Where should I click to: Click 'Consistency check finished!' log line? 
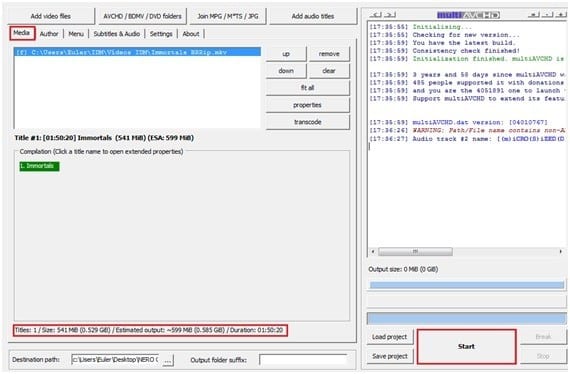click(445, 51)
